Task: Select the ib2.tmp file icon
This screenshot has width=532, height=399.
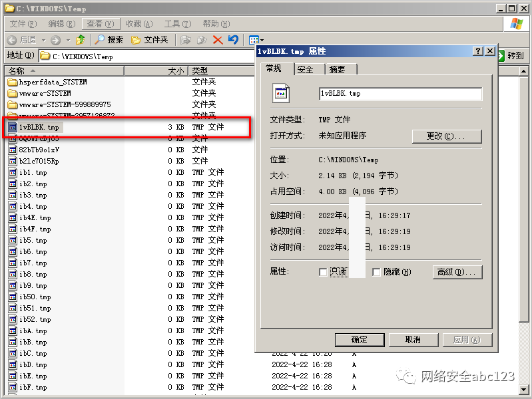Action: [13, 184]
